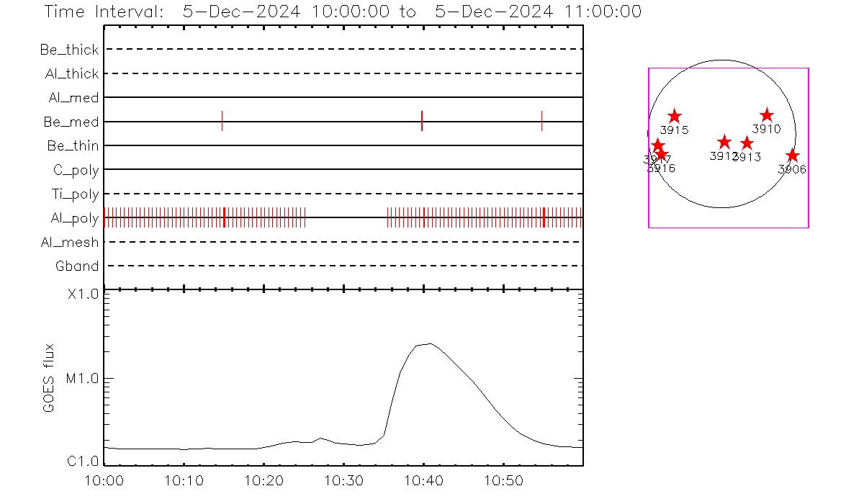
Task: Click the C_poly filter label
Action: [76, 170]
